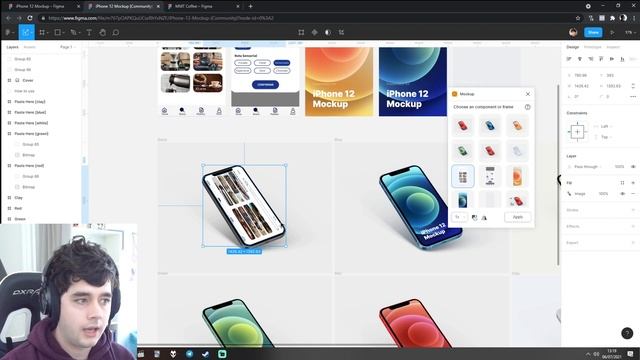Screen dimensions: 640x360
Task: Click the constraints box widget
Action: [x=577, y=132]
